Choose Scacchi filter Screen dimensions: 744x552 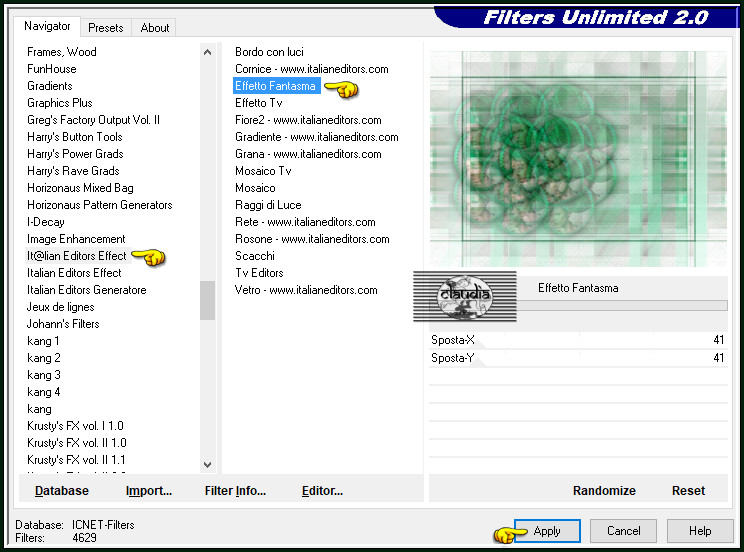point(255,256)
